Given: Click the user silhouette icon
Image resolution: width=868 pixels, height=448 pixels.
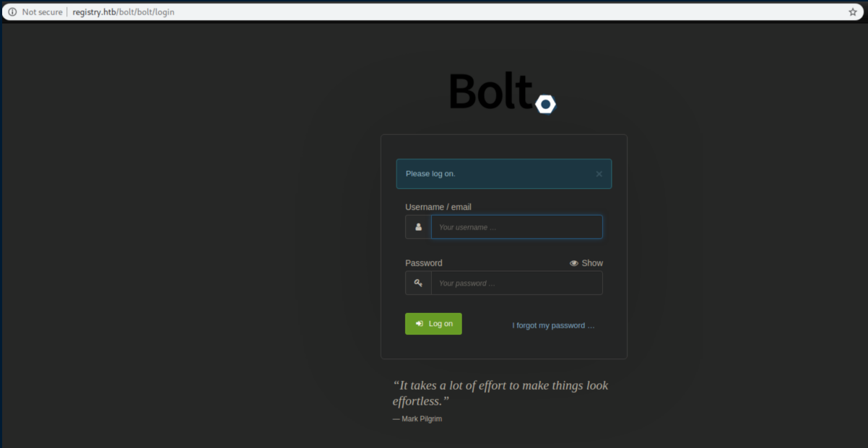Looking at the screenshot, I should pyautogui.click(x=418, y=227).
